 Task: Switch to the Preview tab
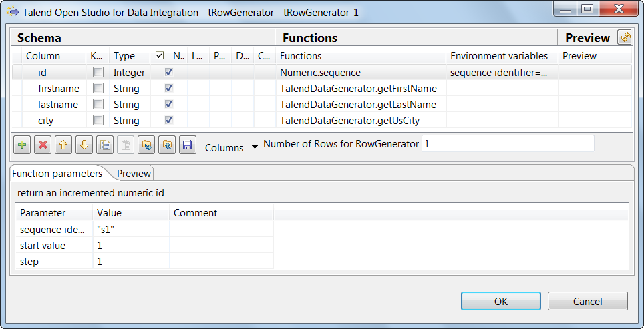(x=134, y=173)
